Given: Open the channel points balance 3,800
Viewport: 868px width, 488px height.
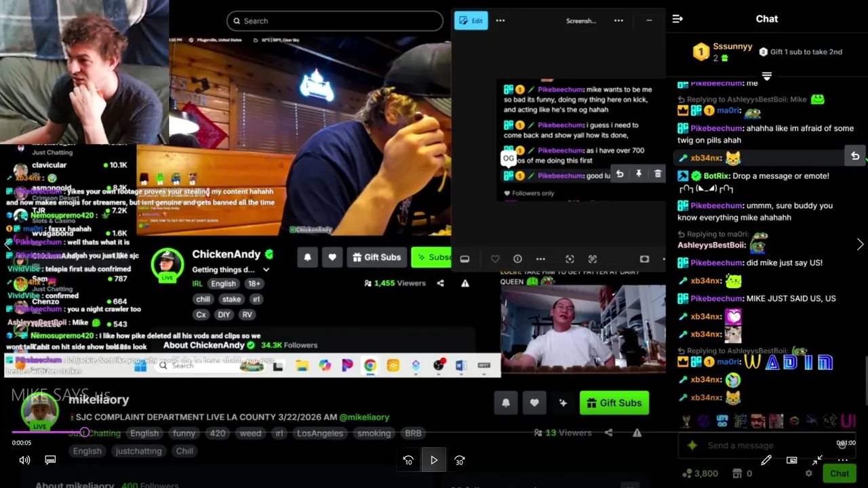Looking at the screenshot, I should 700,474.
